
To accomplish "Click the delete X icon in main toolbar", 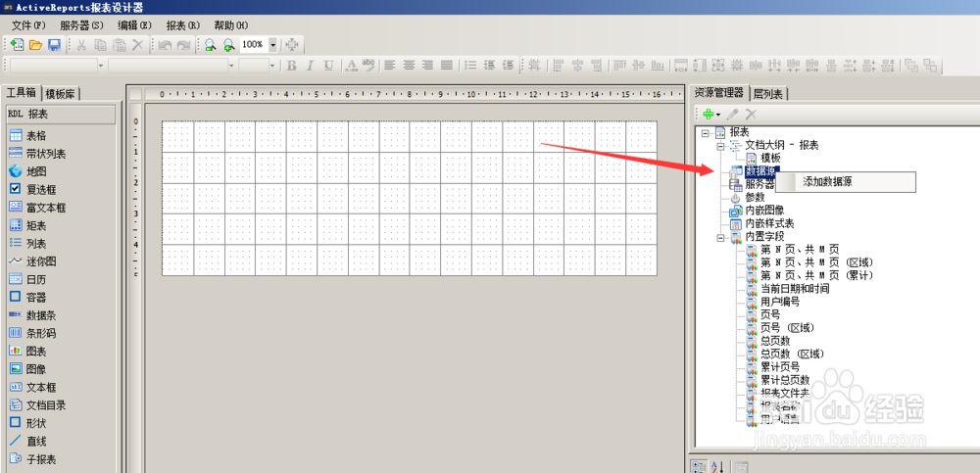I will tap(138, 45).
